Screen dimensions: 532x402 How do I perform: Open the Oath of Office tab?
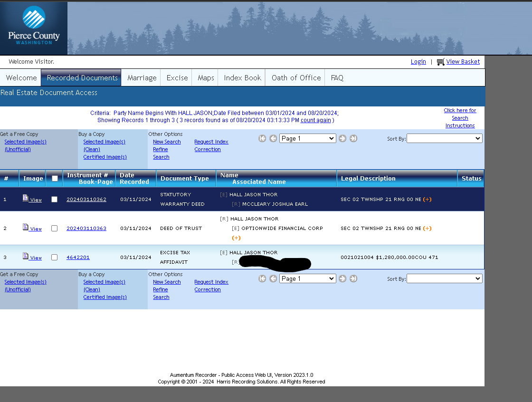pos(296,78)
